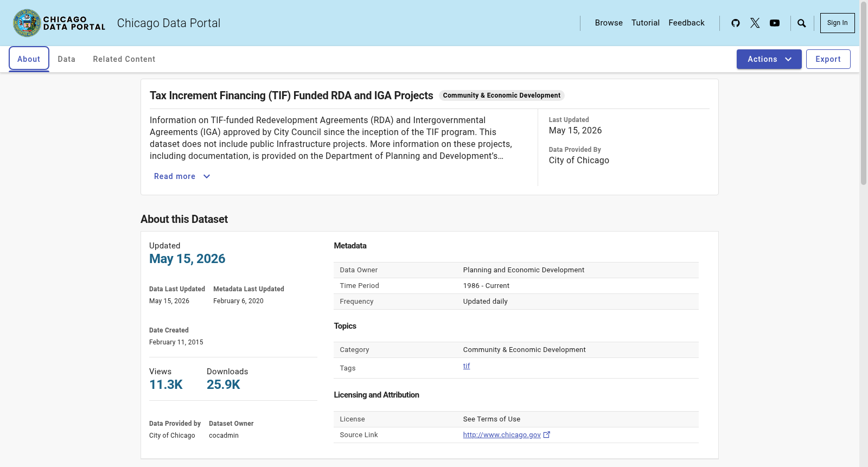Click the Chicago city seal logo
This screenshot has width=868, height=467.
[x=27, y=23]
